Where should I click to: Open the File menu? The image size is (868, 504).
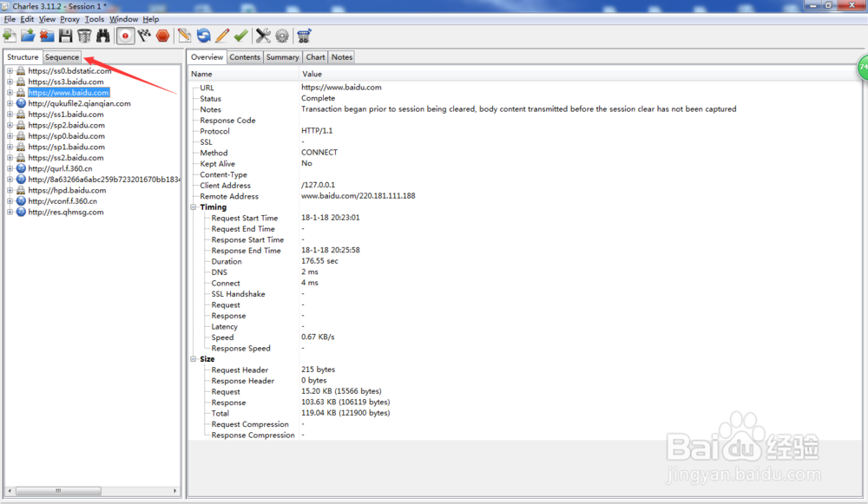click(x=10, y=19)
